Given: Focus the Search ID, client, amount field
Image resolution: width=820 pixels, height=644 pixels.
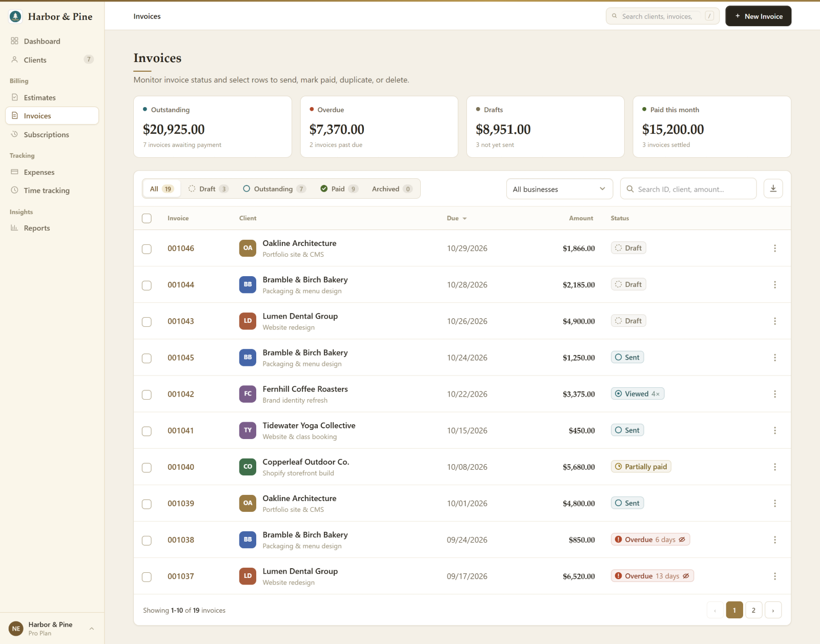Looking at the screenshot, I should (688, 189).
